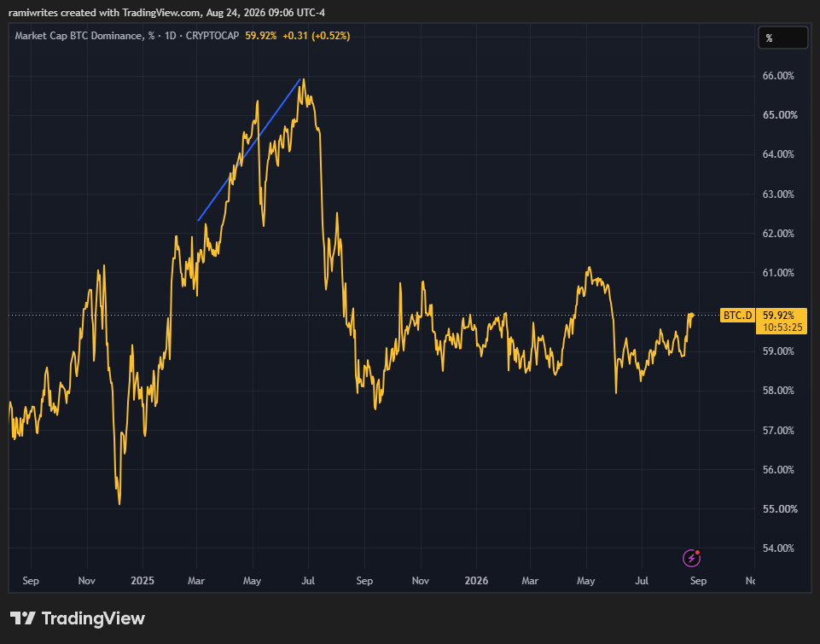
Task: Click the countdown timer 10:53:25
Action: [x=782, y=328]
